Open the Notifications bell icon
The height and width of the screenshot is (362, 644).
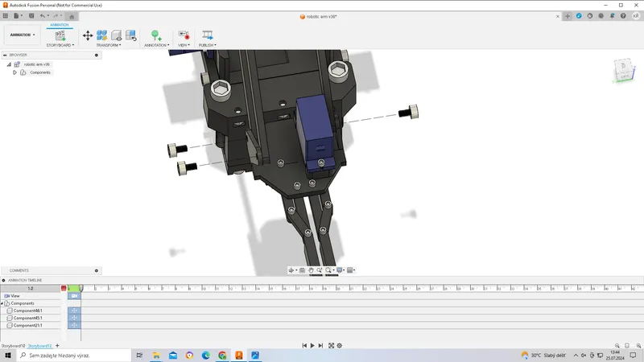click(612, 16)
